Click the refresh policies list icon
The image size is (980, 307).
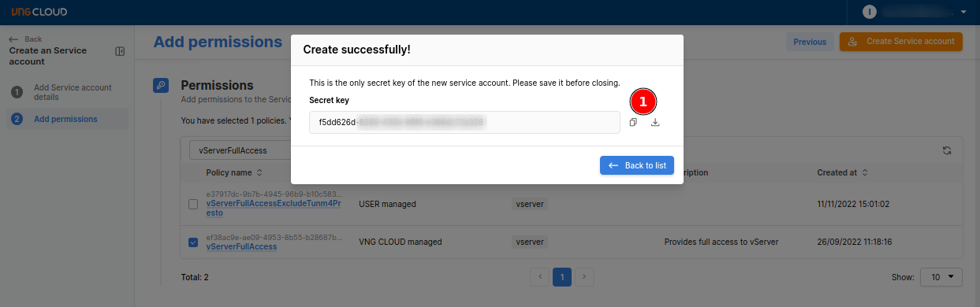(x=947, y=150)
